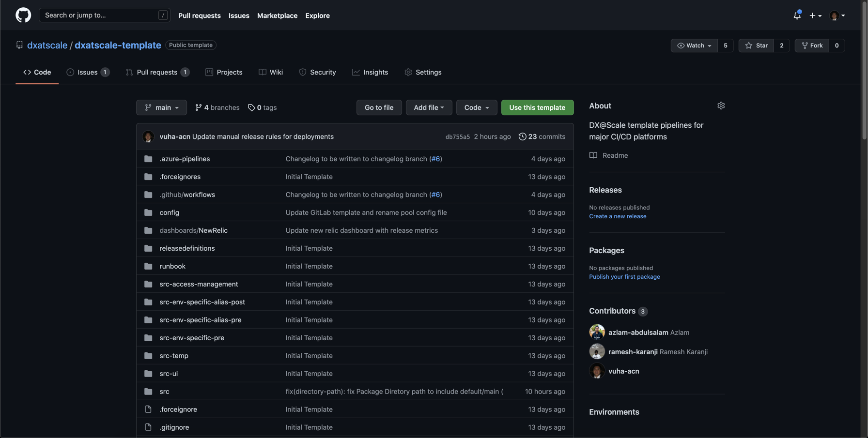
Task: Open Explore in top navigation
Action: [x=317, y=15]
